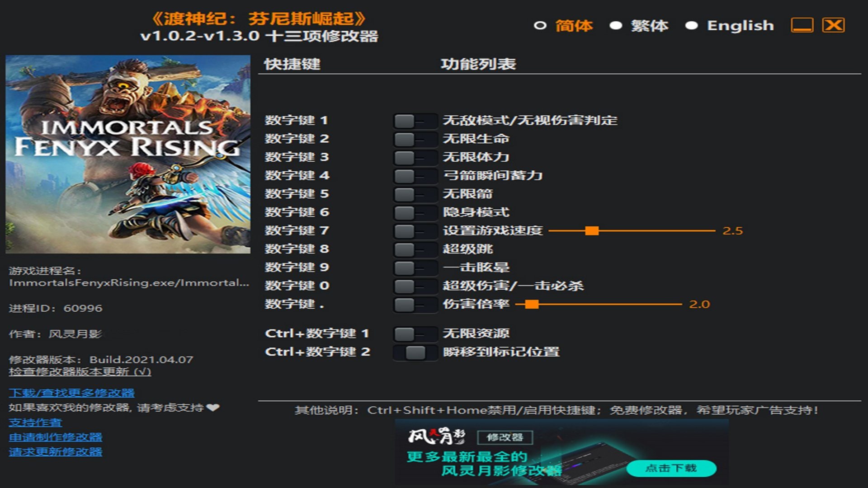
Task: Click the 支持作者 support author link
Action: 35,423
